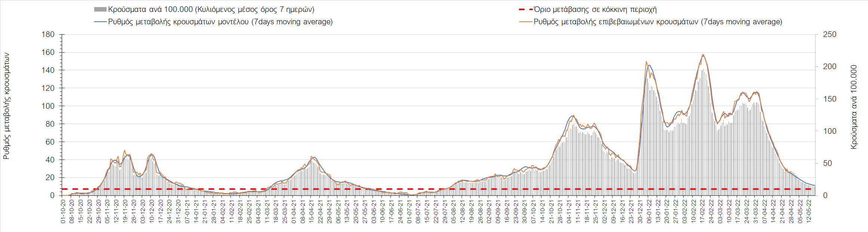Select legend text 'Όριο μετάβασης σε κόκκινη περιοχή'

pyautogui.click(x=595, y=10)
